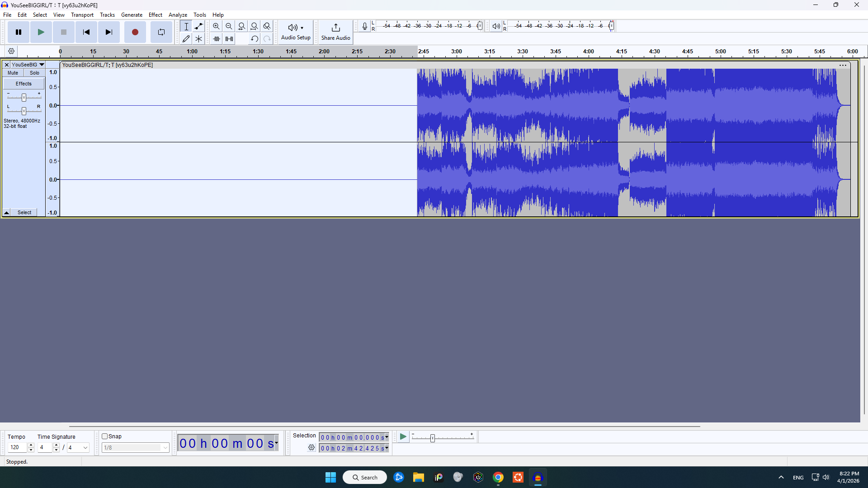Open the Transport menu

point(82,14)
